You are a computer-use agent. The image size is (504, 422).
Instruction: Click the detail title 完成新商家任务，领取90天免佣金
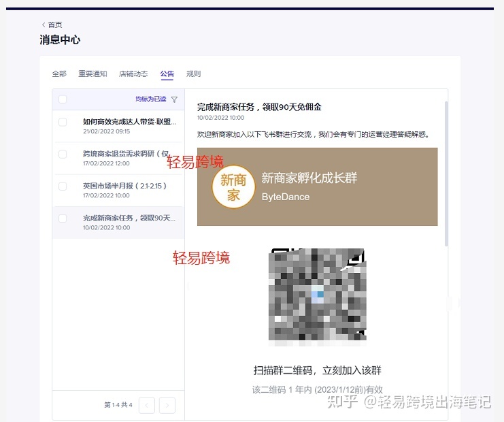[259, 107]
